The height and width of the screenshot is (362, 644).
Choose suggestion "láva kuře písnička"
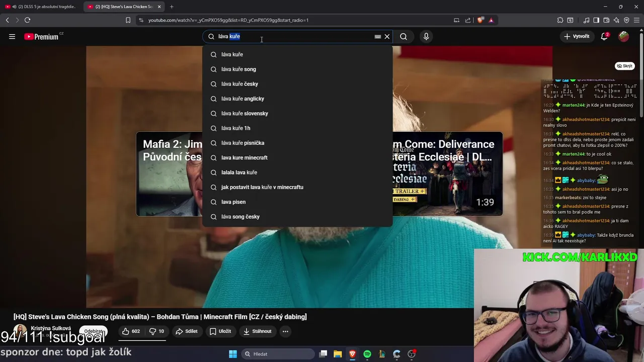point(297,143)
